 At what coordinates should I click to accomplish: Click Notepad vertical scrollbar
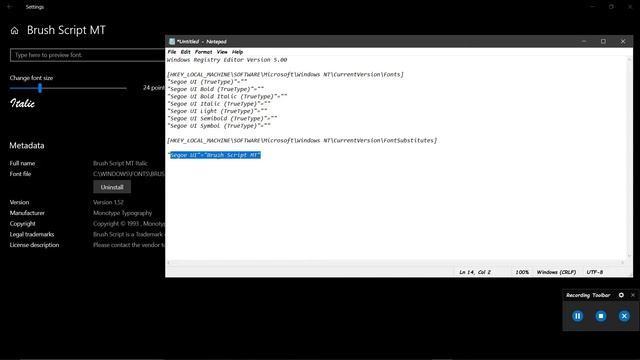629,158
